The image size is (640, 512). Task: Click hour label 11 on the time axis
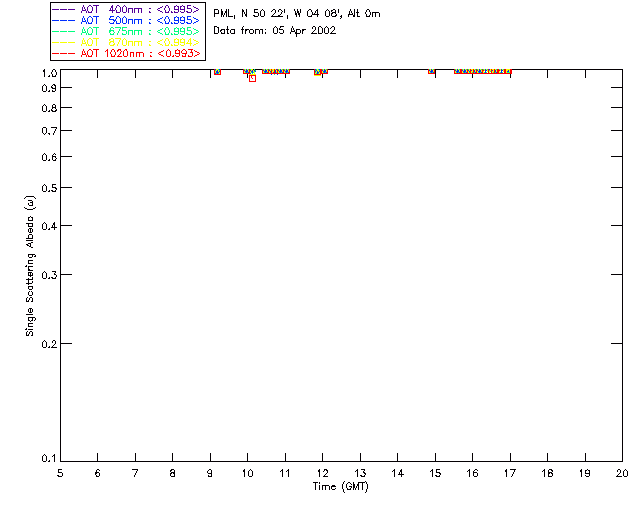[285, 473]
